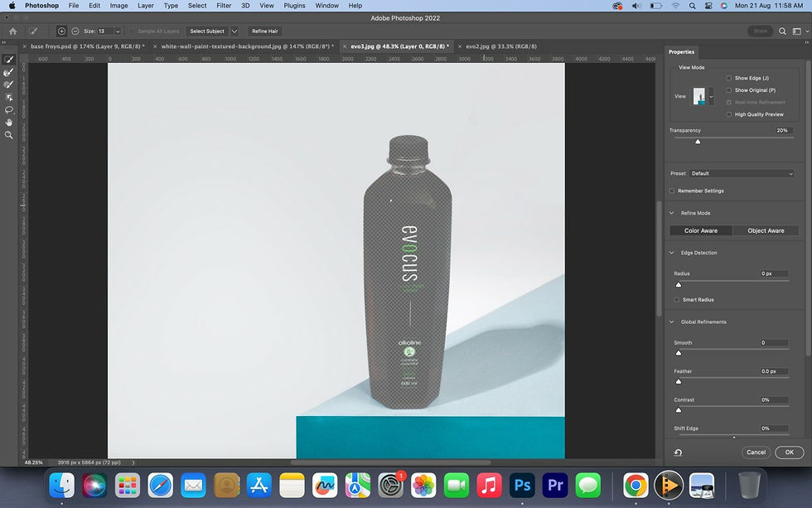This screenshot has height=508, width=812.
Task: Switch to the evo2.jpg tab
Action: pyautogui.click(x=501, y=46)
